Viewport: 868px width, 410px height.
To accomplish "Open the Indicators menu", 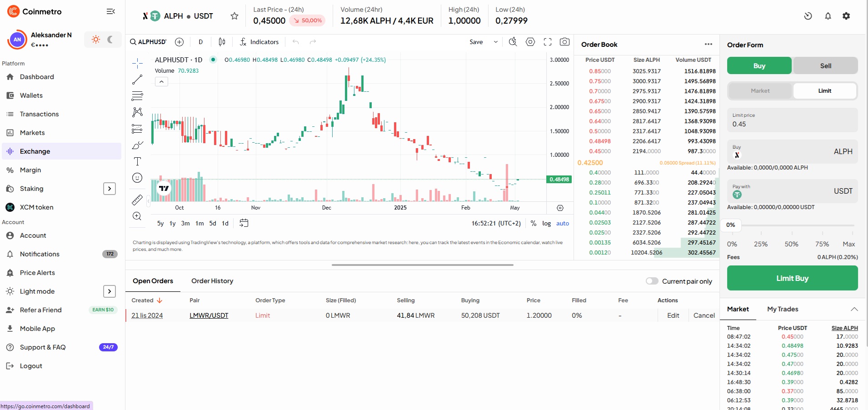I will [x=259, y=42].
